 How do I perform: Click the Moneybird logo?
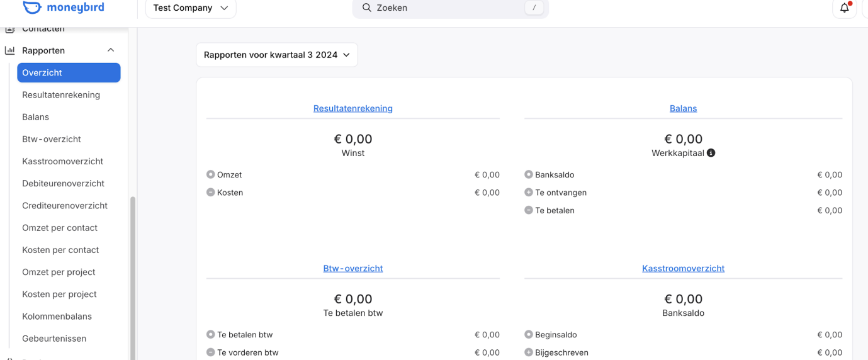64,8
